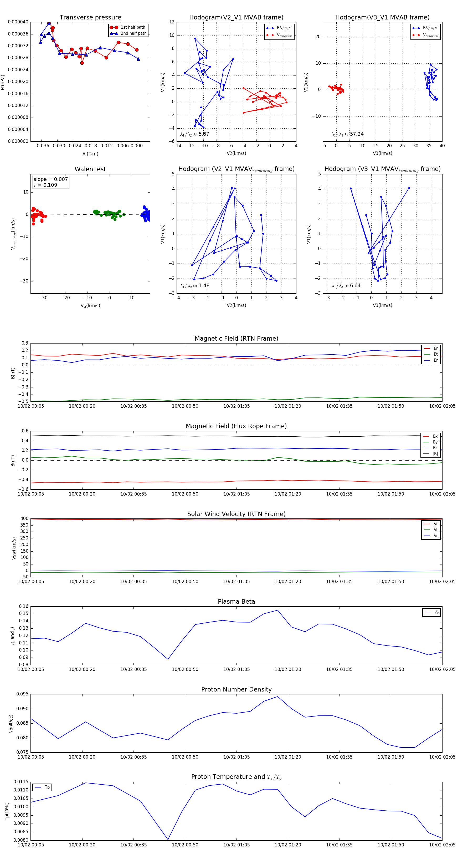Click the 'Magnetic Field (RTN Frame)' title

point(236,338)
